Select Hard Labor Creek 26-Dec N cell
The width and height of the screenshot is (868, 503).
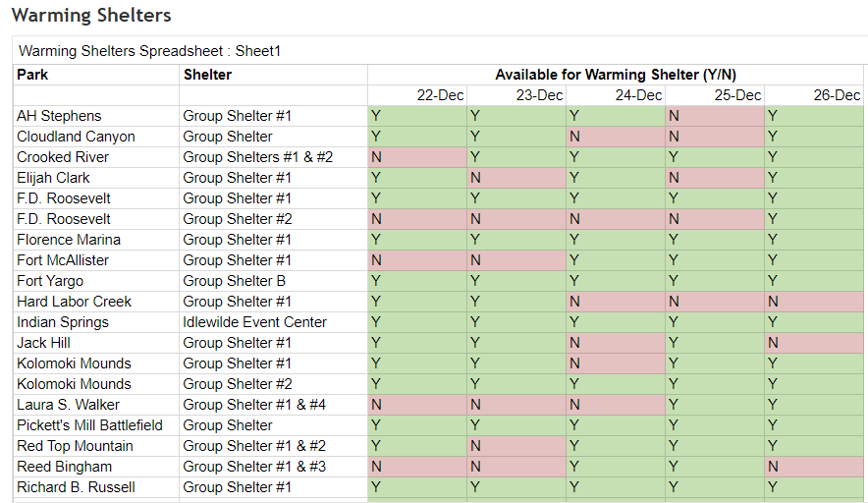pyautogui.click(x=814, y=302)
